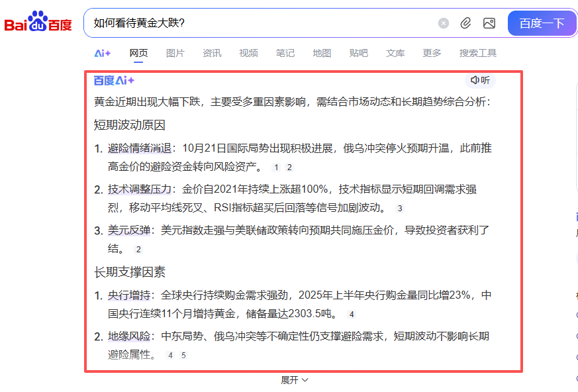Open the 资讯 results tab

click(x=212, y=53)
